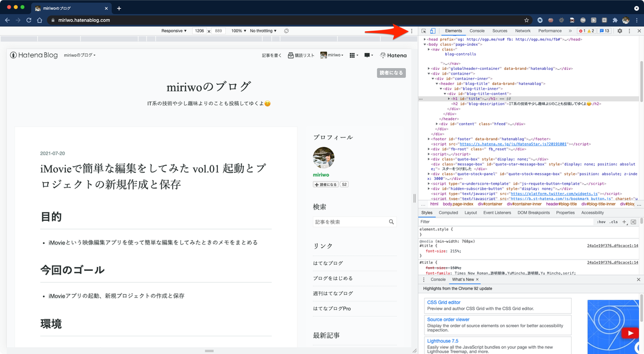
Task: Select the drawer Console tab
Action: pos(438,280)
